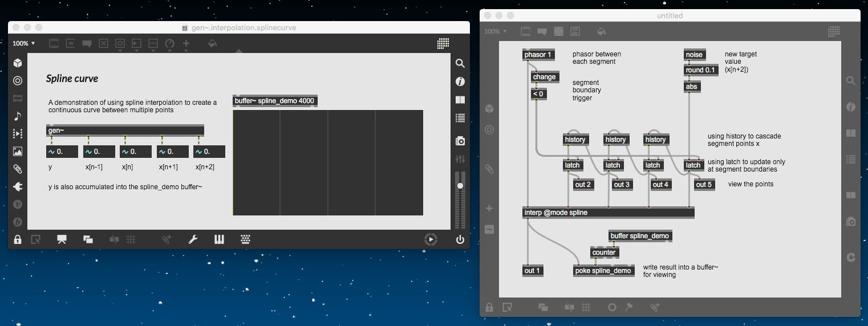The image size is (868, 326).
Task: Toggle the lock in untitled window bottom bar
Action: 489,307
